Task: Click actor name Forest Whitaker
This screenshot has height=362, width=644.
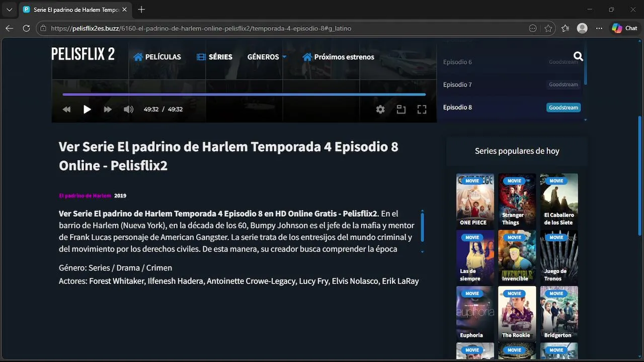Action: point(117,281)
